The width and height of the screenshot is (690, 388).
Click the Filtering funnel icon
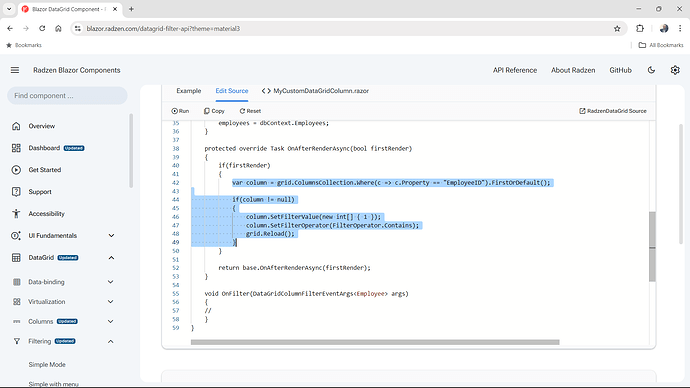pyautogui.click(x=17, y=341)
